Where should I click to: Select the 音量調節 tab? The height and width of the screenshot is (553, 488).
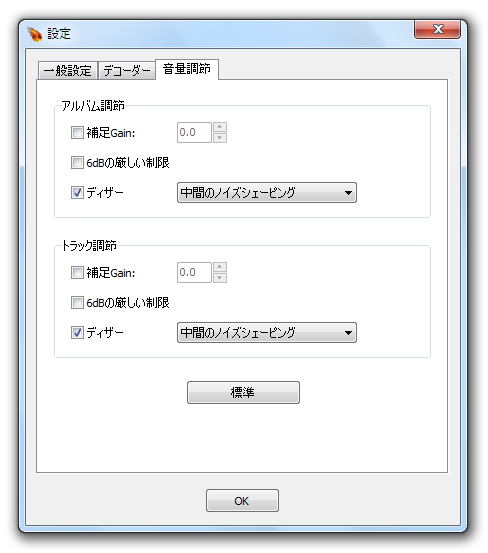(187, 69)
